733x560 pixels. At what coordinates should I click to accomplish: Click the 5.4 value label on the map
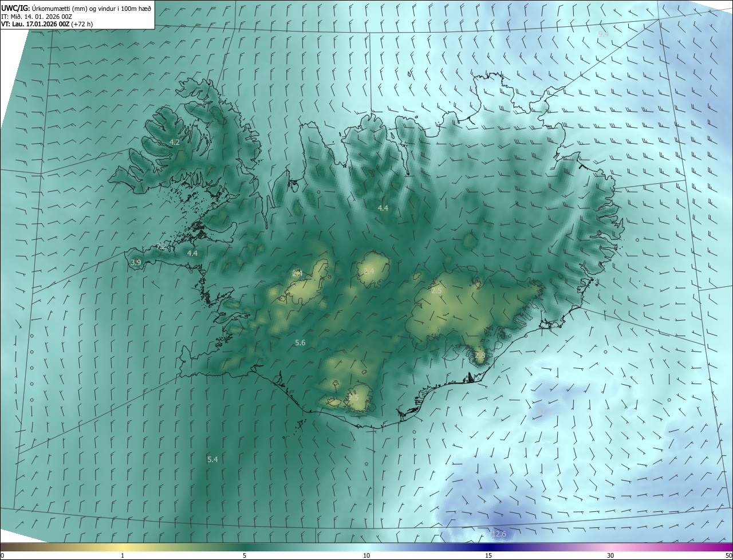click(212, 459)
